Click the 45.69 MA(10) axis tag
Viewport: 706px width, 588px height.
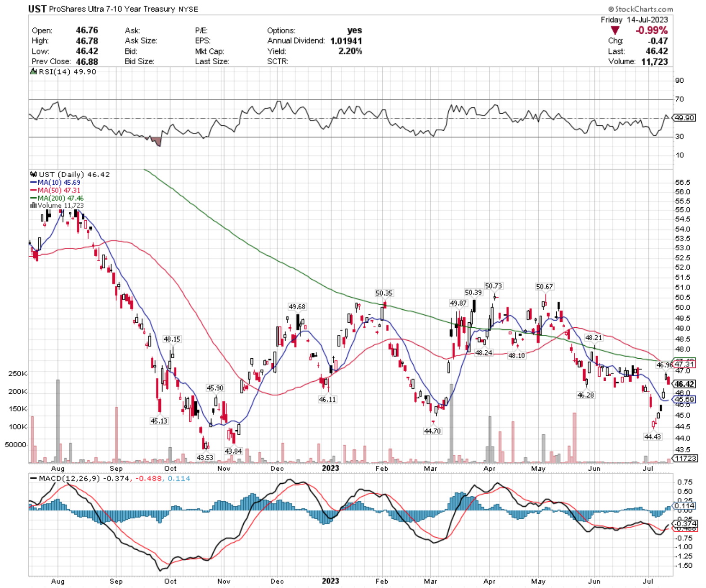[x=684, y=399]
